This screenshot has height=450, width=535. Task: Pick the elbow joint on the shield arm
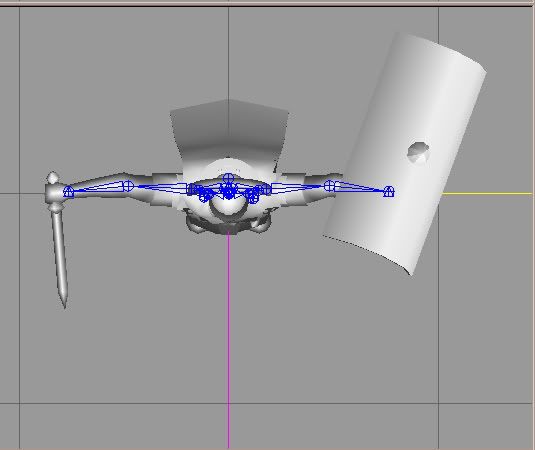tap(329, 186)
